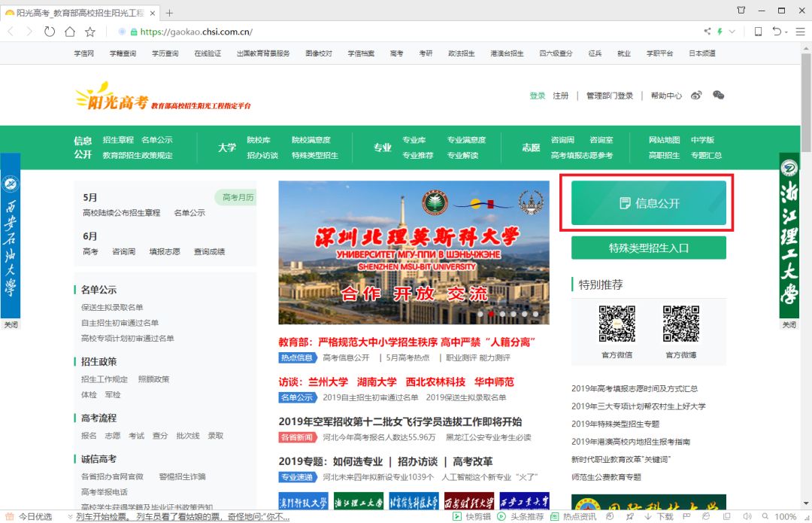812x523 pixels.
Task: Open the browser share icon
Action: tap(707, 32)
